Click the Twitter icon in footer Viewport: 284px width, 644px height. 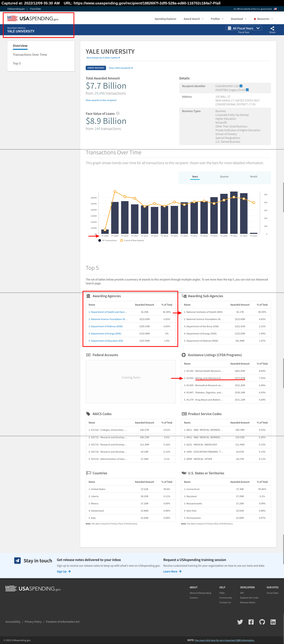coord(240,622)
